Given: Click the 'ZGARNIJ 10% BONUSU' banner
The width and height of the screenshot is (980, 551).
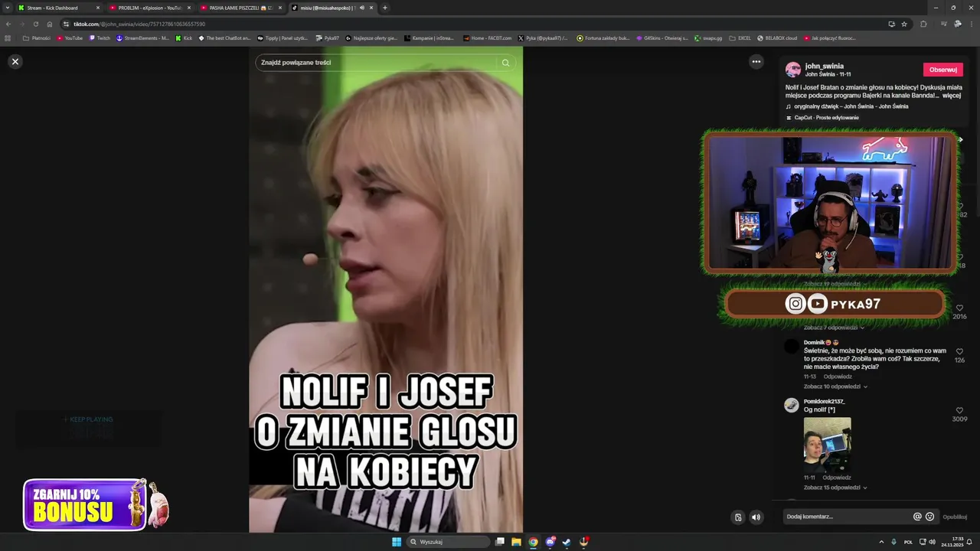Looking at the screenshot, I should coord(94,505).
